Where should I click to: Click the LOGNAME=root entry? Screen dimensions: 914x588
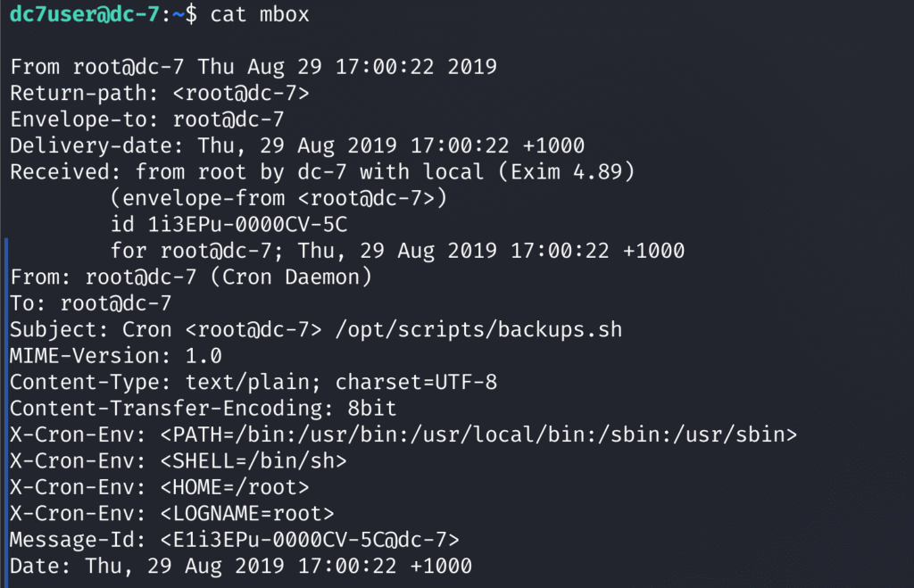click(x=247, y=514)
